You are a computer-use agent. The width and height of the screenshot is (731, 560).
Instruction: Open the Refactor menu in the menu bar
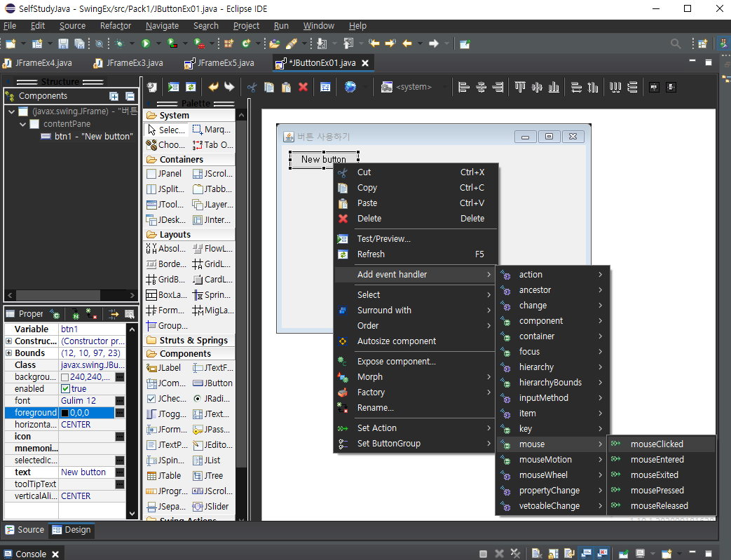coord(115,26)
